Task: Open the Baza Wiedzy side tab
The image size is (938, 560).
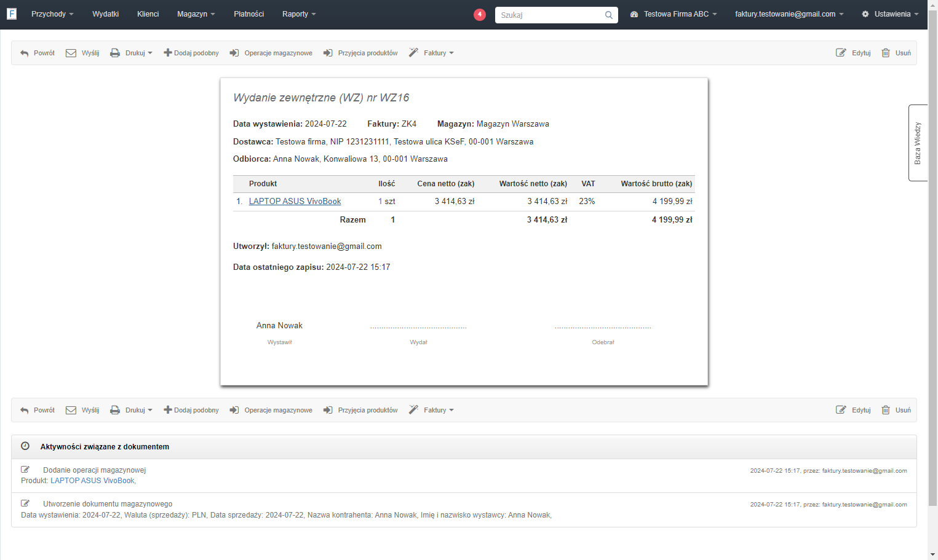Action: point(918,143)
